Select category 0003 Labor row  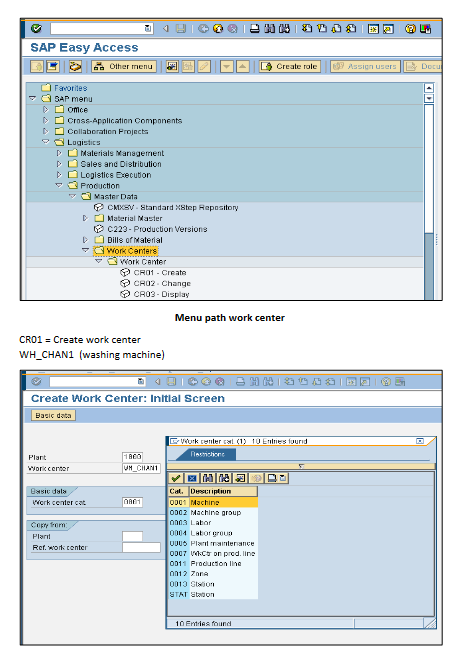click(x=213, y=522)
